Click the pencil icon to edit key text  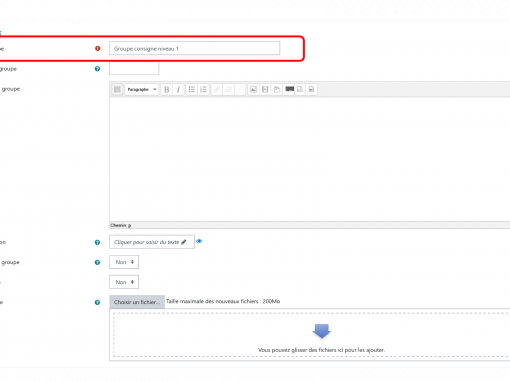click(184, 242)
